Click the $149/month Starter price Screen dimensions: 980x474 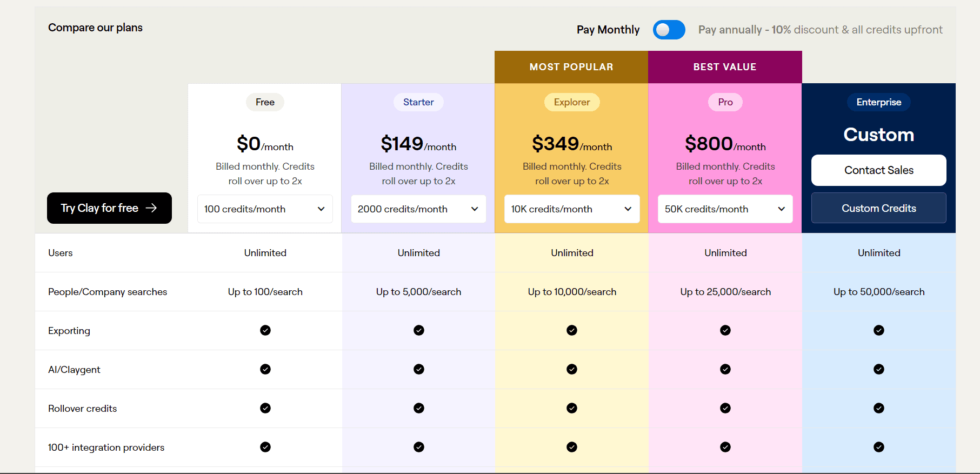(x=418, y=144)
